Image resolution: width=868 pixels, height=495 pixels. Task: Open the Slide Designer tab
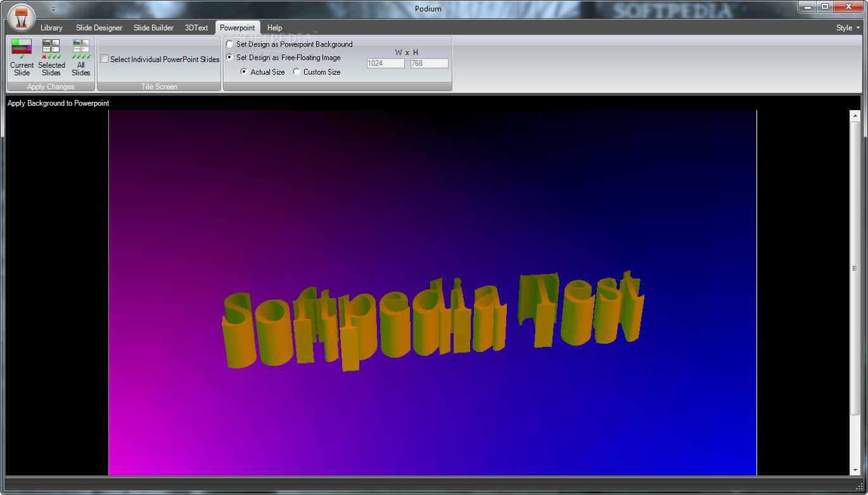pyautogui.click(x=99, y=28)
